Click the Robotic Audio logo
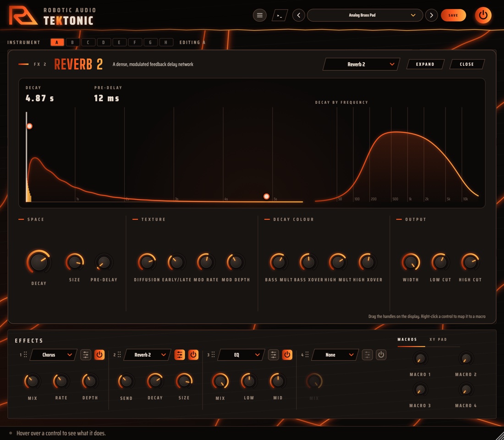This screenshot has height=440, width=504. click(23, 16)
